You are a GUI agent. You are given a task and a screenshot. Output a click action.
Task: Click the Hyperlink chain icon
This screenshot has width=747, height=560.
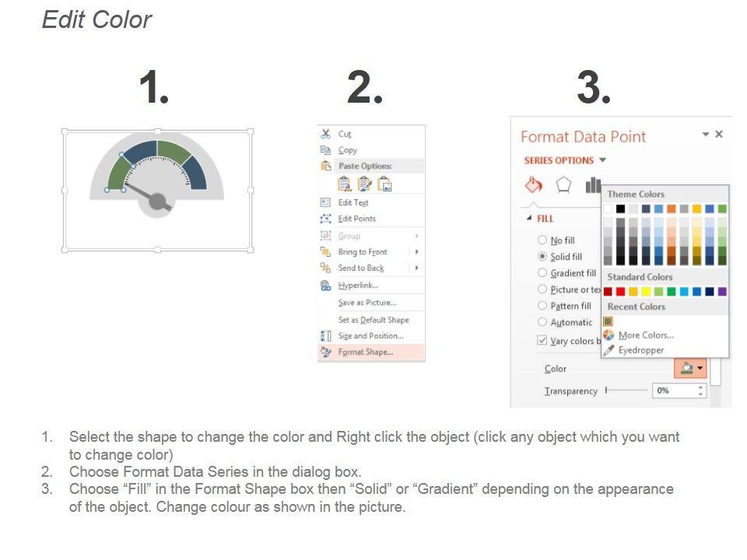pyautogui.click(x=326, y=285)
